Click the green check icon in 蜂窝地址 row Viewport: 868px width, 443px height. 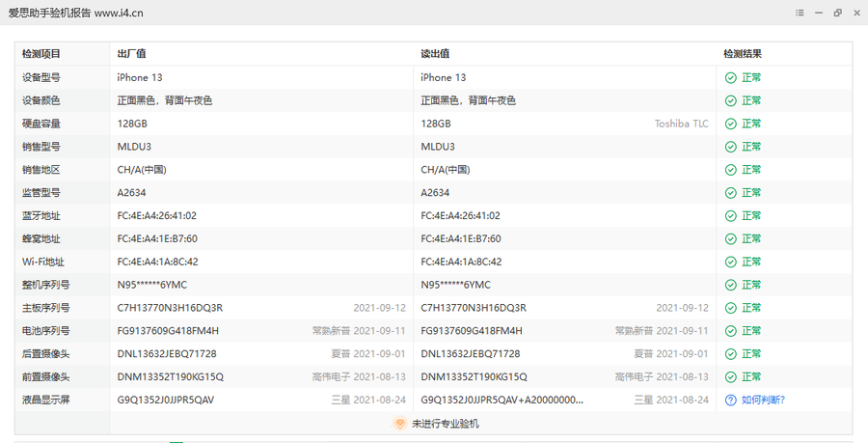tap(731, 238)
